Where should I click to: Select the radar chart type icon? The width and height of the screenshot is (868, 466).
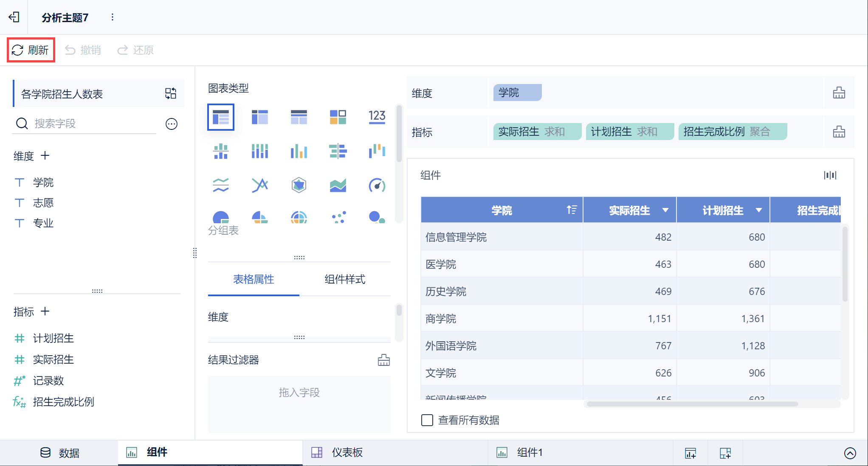(x=299, y=185)
